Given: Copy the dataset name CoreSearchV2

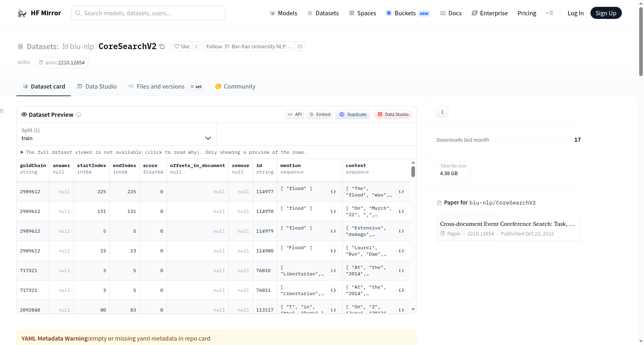Looking at the screenshot, I should (162, 46).
